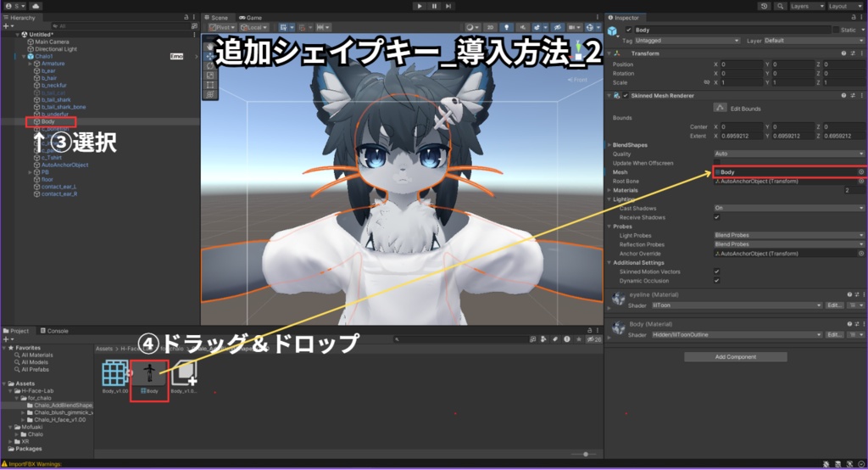This screenshot has width=868, height=470.
Task: Open the Layout dropdown
Action: click(845, 6)
